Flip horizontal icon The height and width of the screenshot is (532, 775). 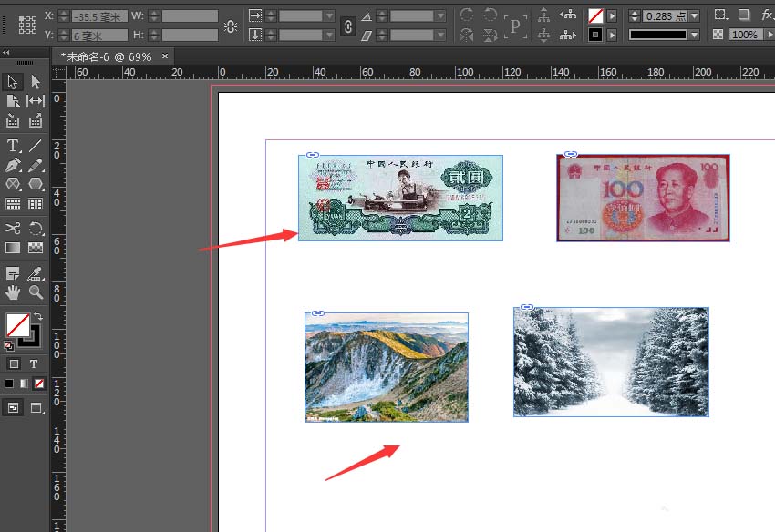pos(466,36)
